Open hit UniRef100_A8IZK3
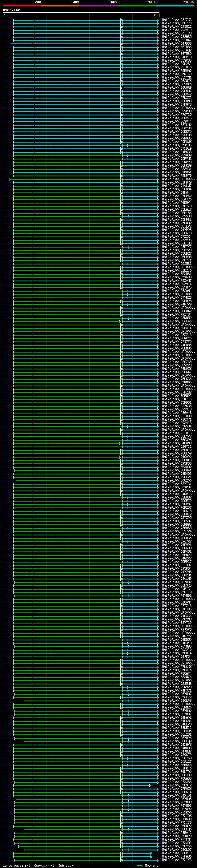 pos(177,20)
